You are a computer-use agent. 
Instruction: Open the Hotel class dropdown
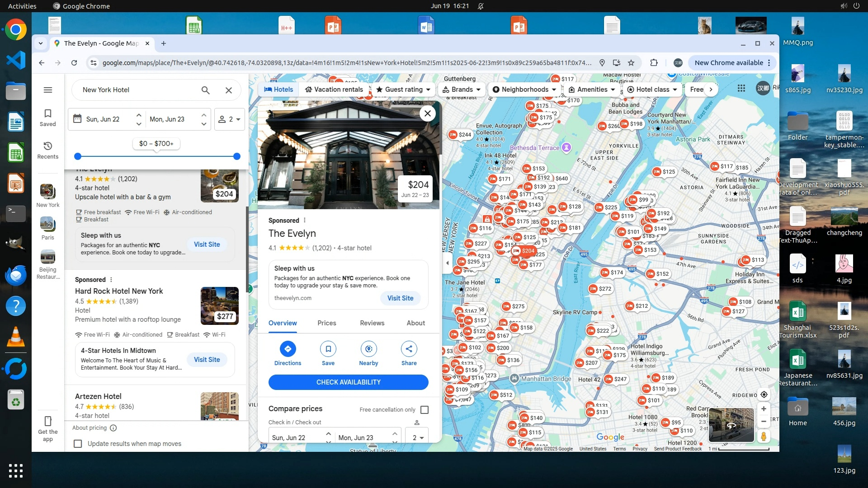point(652,89)
